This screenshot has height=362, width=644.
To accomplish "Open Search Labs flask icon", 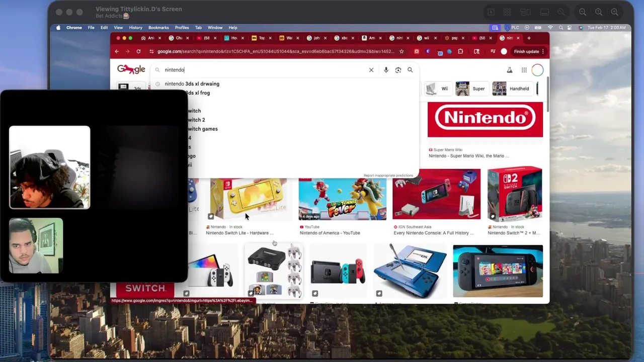I will (x=509, y=70).
